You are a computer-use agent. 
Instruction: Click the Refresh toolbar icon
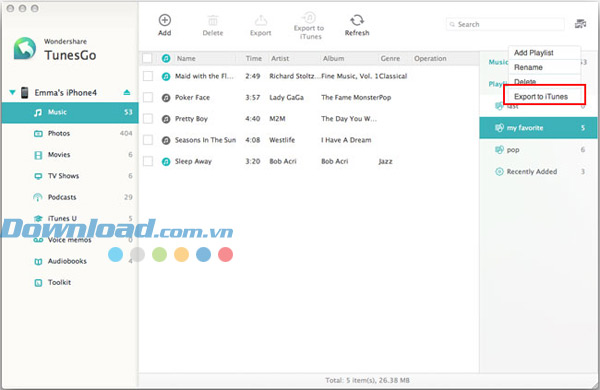[357, 20]
